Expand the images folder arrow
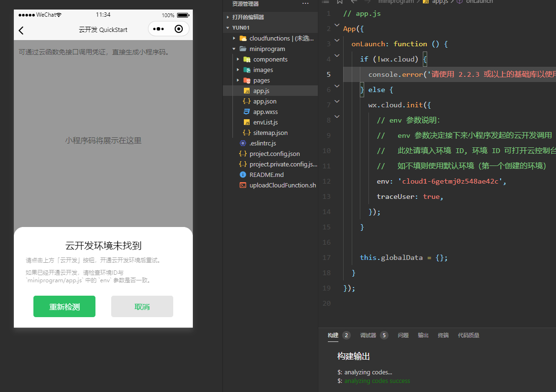The image size is (556, 392). (238, 70)
